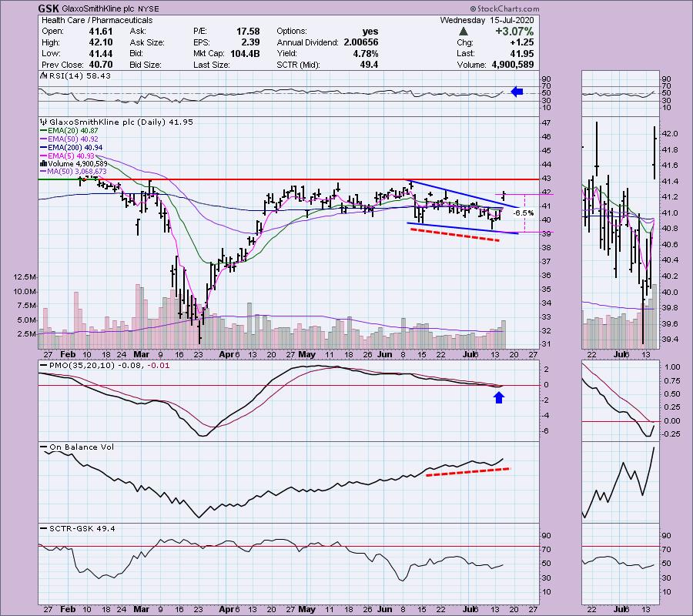Select the +3.07% percent change value
Image resolution: width=693 pixels, height=616 pixels.
514,32
